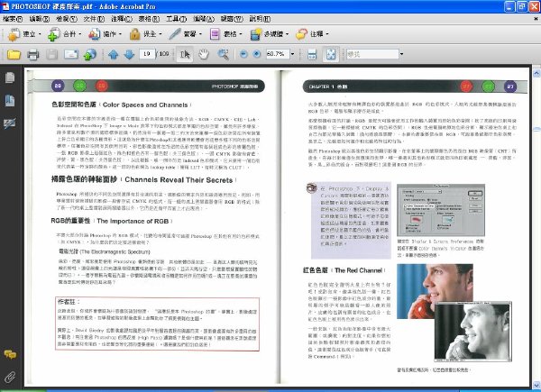Open a file with the folder icon
This screenshot has height=392, width=541.
(14, 54)
